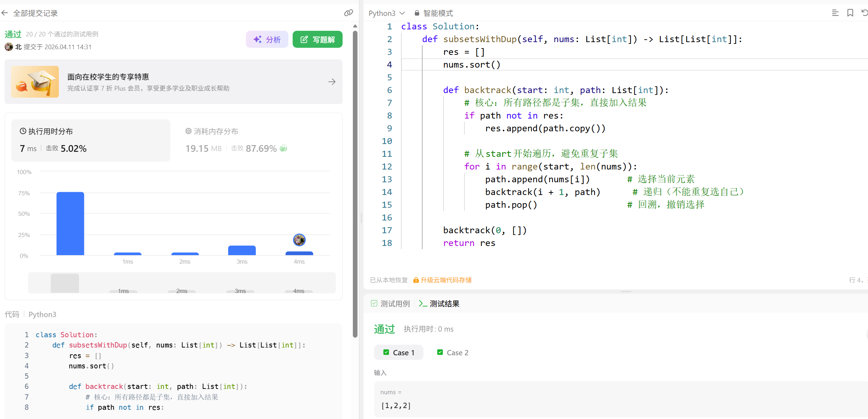Click the 分析 analysis button
The width and height of the screenshot is (868, 419).
click(x=267, y=39)
